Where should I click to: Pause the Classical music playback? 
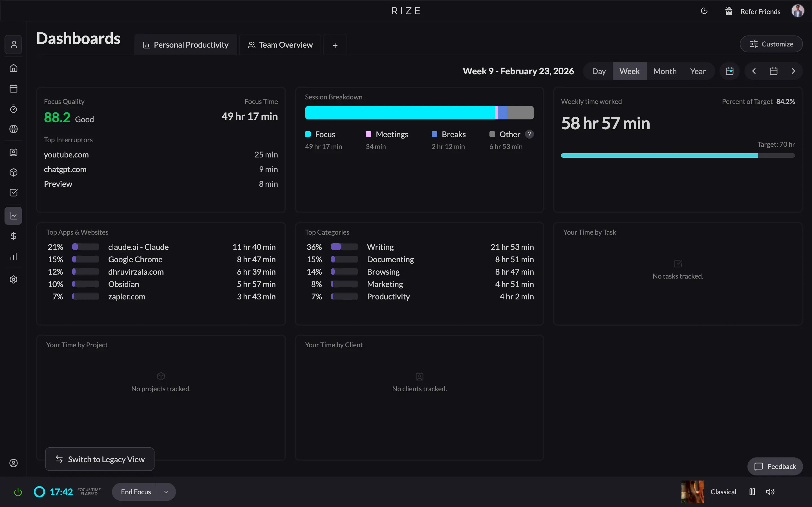tap(752, 492)
